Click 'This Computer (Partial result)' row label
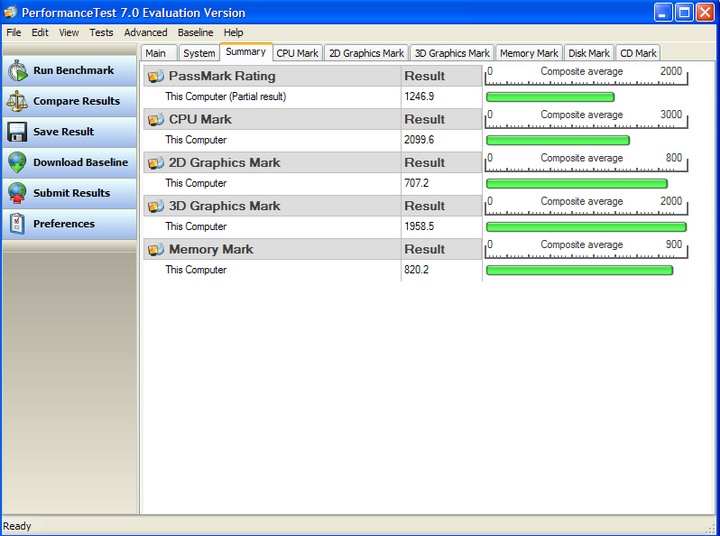This screenshot has height=536, width=720. click(225, 96)
